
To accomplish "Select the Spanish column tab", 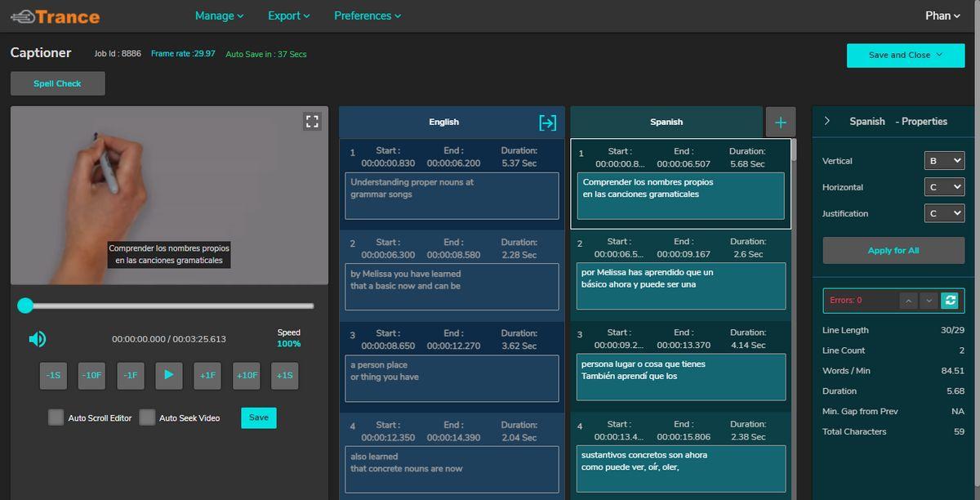I will pos(666,122).
